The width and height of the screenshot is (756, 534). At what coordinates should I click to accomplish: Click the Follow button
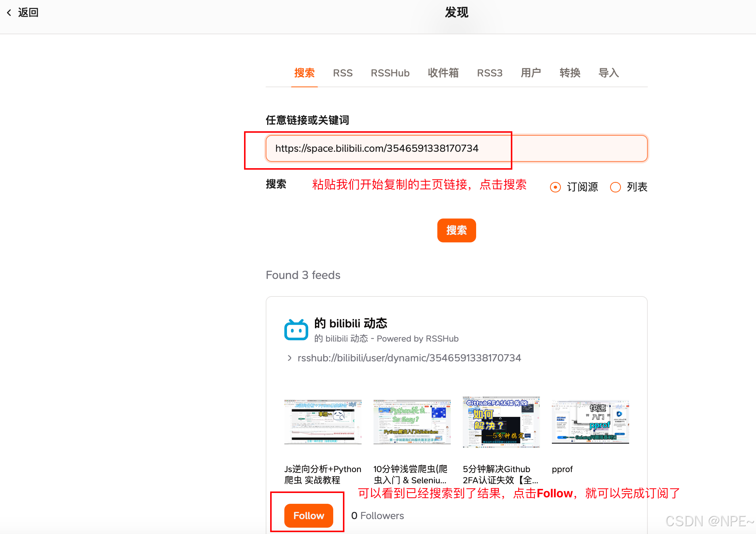308,515
